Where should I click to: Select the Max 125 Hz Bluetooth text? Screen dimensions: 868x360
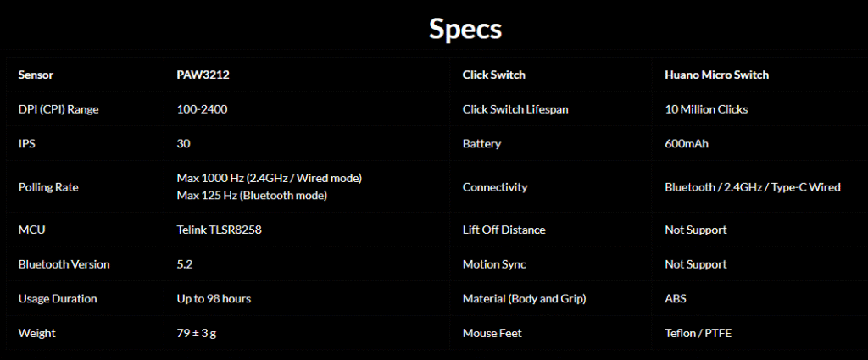pos(251,196)
